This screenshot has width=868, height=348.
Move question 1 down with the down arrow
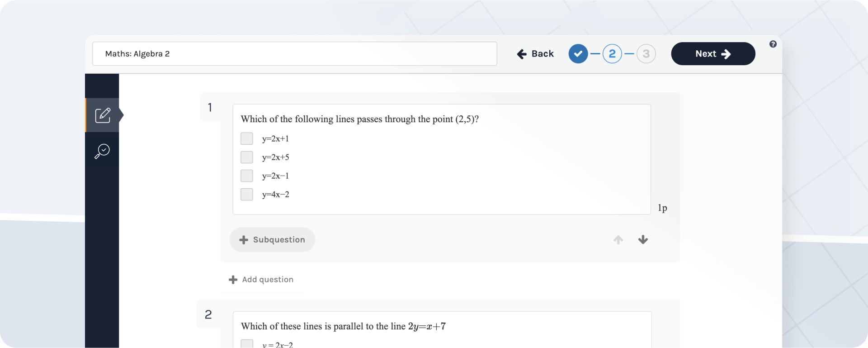click(x=643, y=240)
